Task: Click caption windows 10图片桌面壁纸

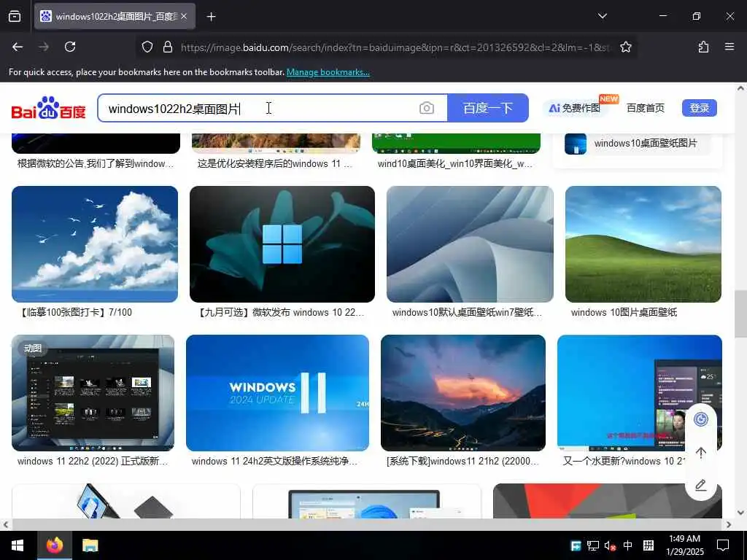Action: click(x=624, y=312)
